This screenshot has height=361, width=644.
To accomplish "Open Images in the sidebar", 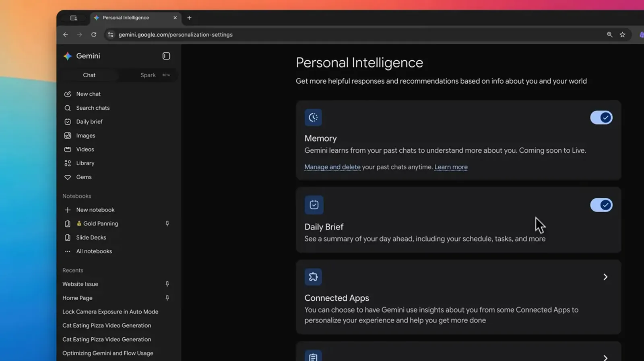I will 85,135.
